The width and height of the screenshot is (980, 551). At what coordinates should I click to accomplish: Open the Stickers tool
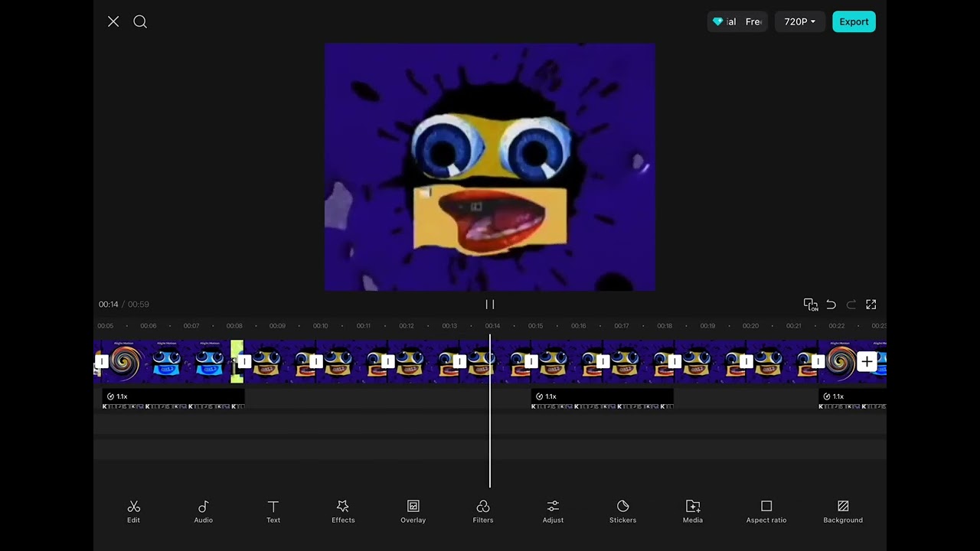[622, 511]
